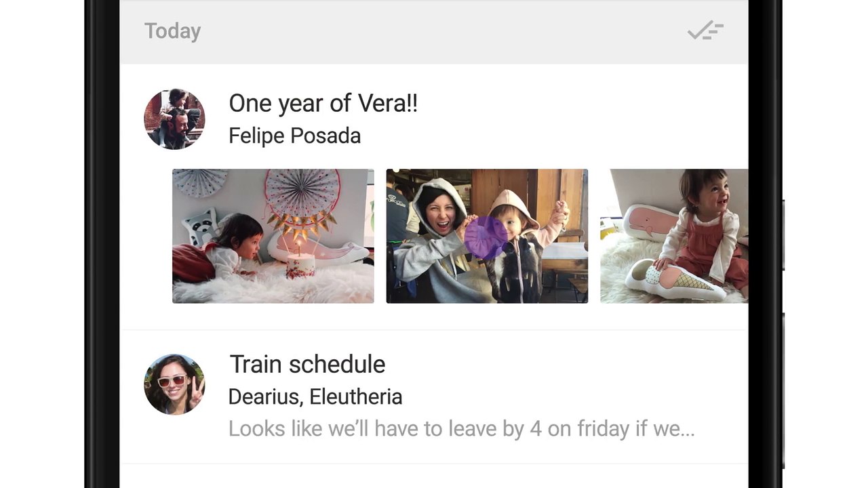Select the "Dearius, Eleutheria" participants line
The width and height of the screenshot is (868, 488).
(315, 396)
